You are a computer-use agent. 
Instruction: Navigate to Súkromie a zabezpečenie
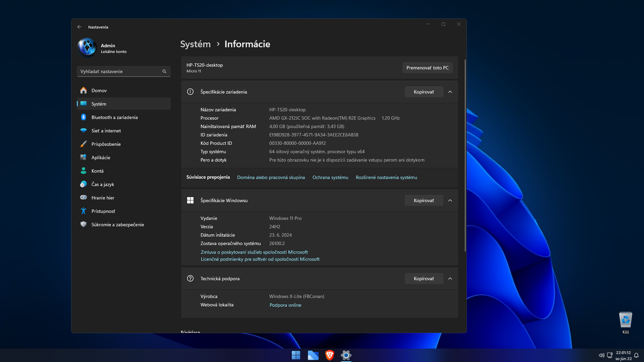pos(124,225)
